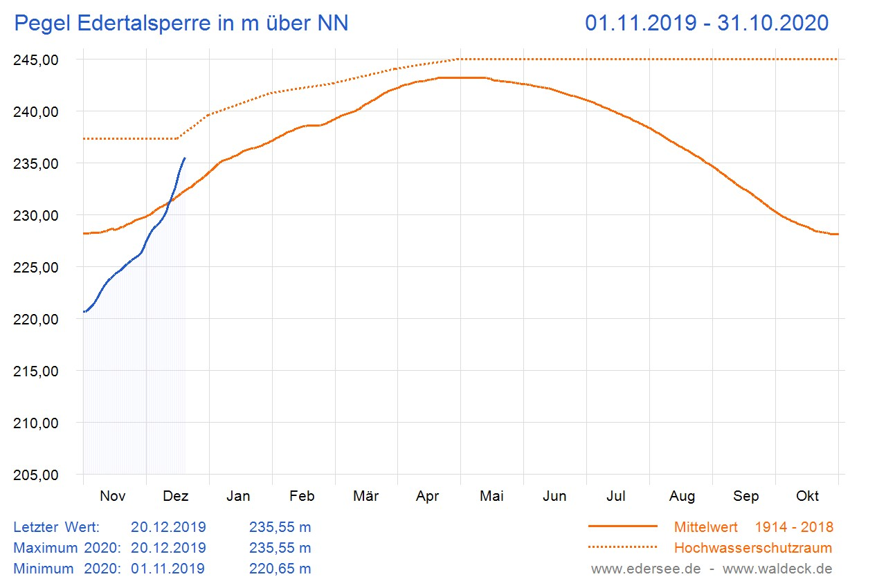Select the Dez month axis label

175,496
